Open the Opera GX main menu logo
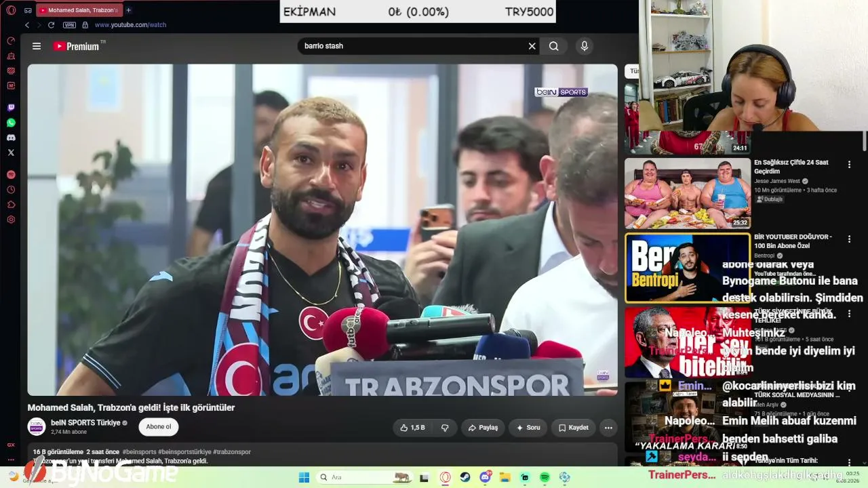Screen dimensions: 868x488 tap(11, 10)
